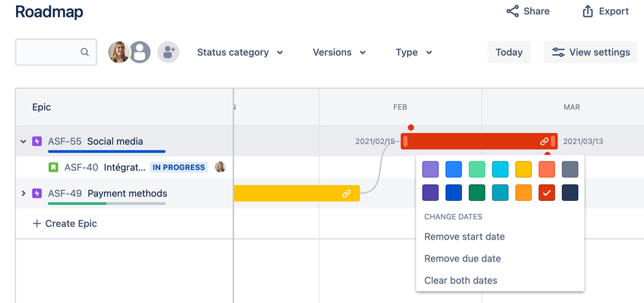Click the green story icon for ASF-40
Viewport: 644px width, 303px height.
tap(54, 167)
